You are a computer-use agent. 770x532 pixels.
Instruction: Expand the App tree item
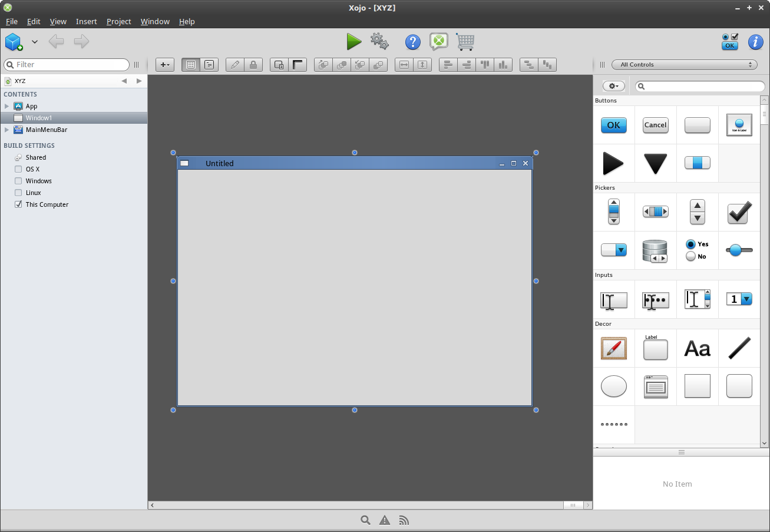point(7,106)
